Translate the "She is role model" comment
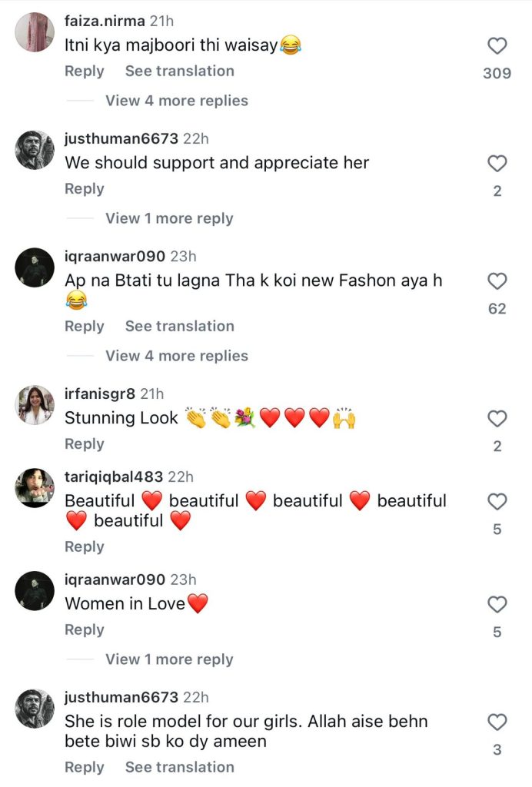This screenshot has height=787, width=532. click(180, 767)
